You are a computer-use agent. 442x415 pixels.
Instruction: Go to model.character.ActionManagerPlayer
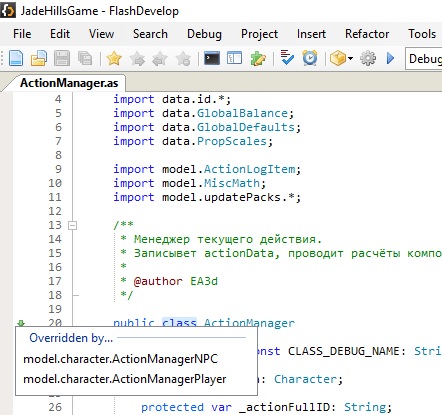pos(125,379)
